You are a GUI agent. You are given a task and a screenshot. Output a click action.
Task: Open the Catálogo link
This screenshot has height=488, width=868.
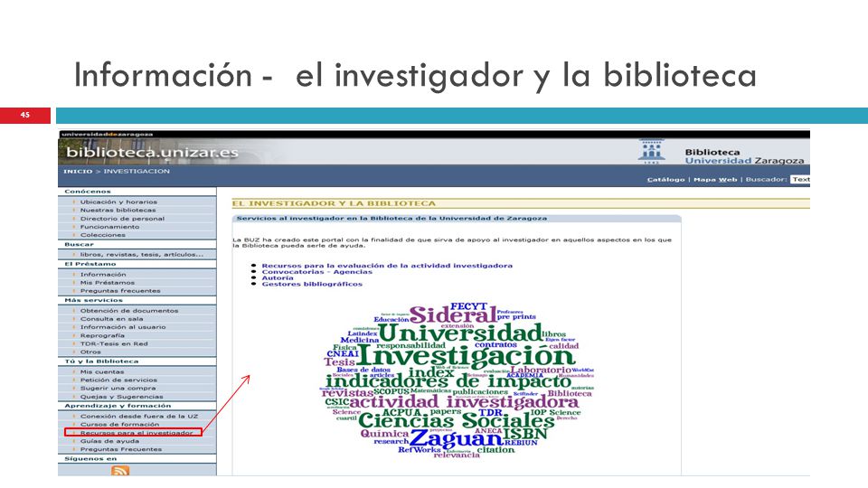tap(665, 179)
